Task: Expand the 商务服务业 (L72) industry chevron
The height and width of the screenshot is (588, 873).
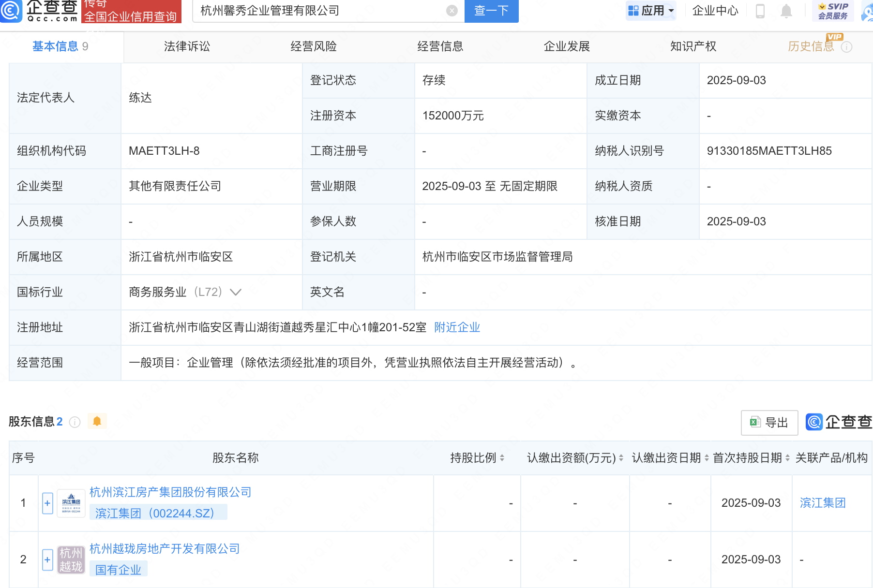Action: tap(236, 292)
